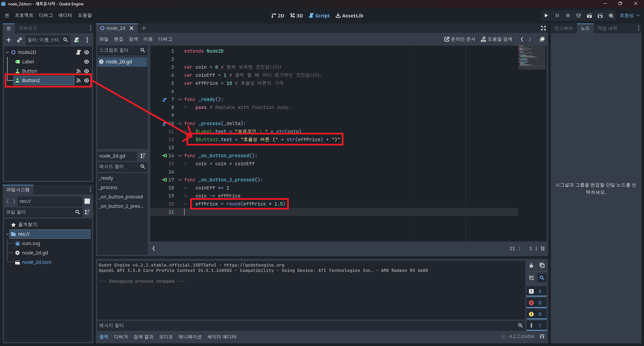Instantiate child scene link icon
The height and width of the screenshot is (346, 644).
pyautogui.click(x=19, y=40)
